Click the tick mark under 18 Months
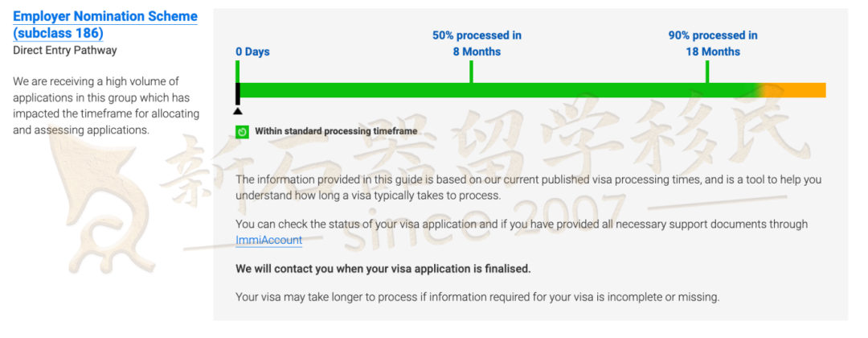Image resolution: width=868 pixels, height=338 pixels. (x=707, y=72)
